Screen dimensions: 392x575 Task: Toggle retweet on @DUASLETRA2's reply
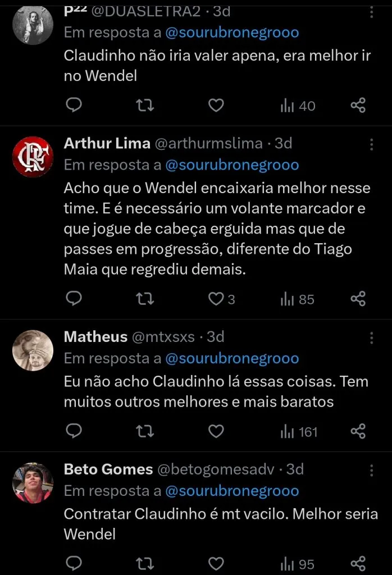pos(145,105)
